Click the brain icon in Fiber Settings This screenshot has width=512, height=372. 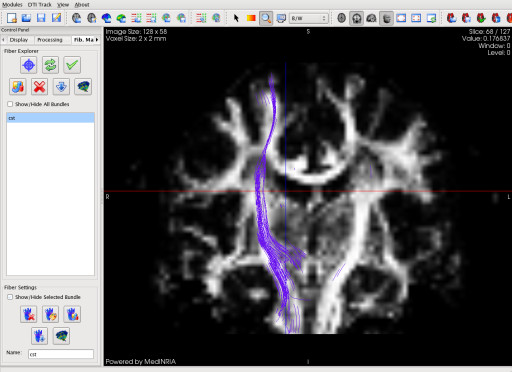[61, 336]
